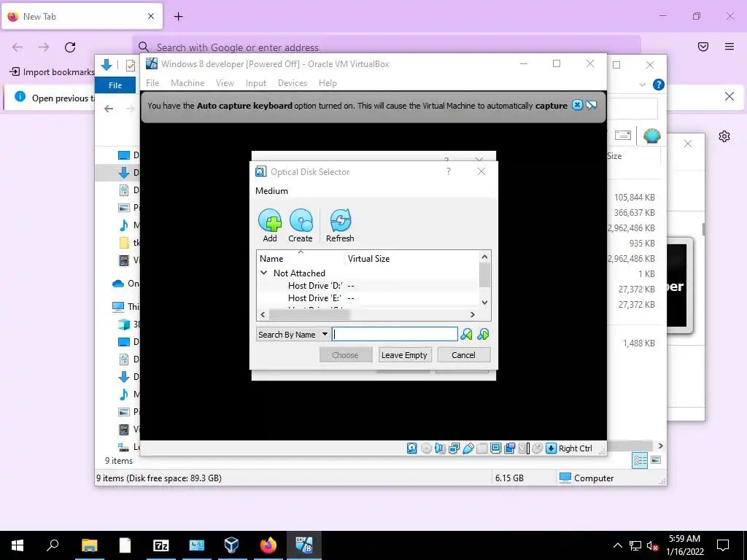Click the Cancel button

pyautogui.click(x=463, y=355)
